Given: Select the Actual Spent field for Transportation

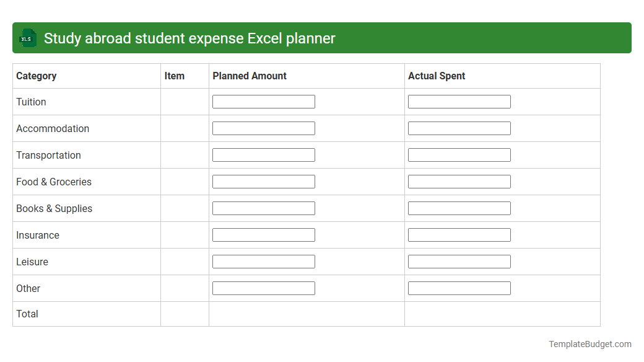Looking at the screenshot, I should pos(459,154).
